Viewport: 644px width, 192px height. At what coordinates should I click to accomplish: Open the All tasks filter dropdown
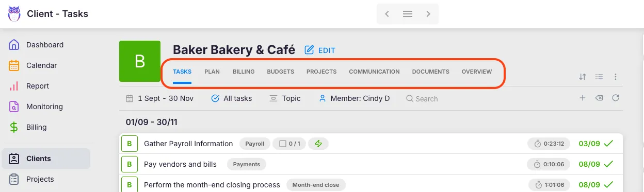pos(232,98)
